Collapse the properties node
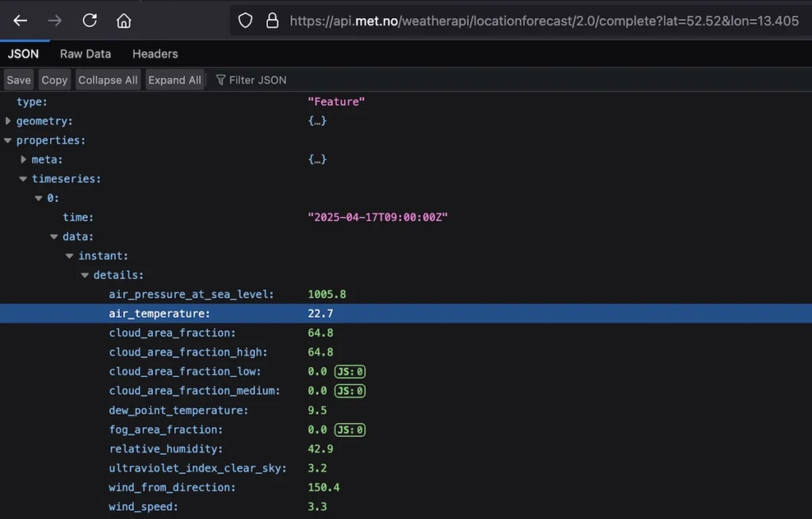The width and height of the screenshot is (812, 519). click(x=8, y=140)
